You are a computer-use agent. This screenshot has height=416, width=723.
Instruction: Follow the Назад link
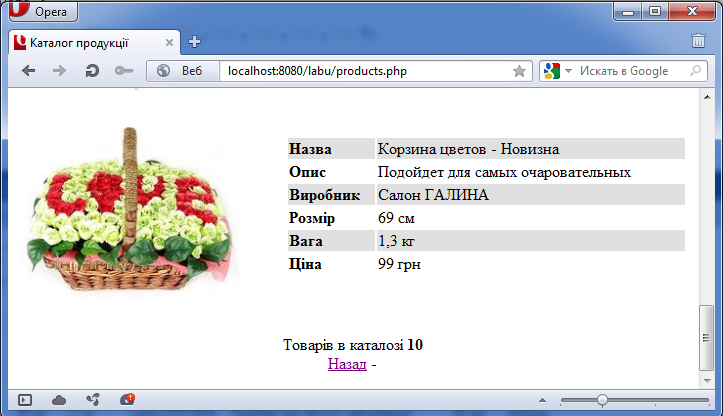click(347, 365)
